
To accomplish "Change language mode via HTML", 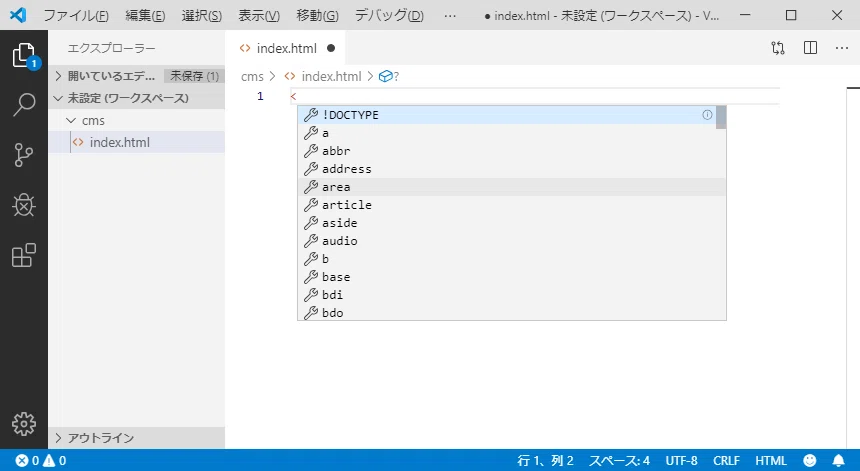I will point(771,461).
